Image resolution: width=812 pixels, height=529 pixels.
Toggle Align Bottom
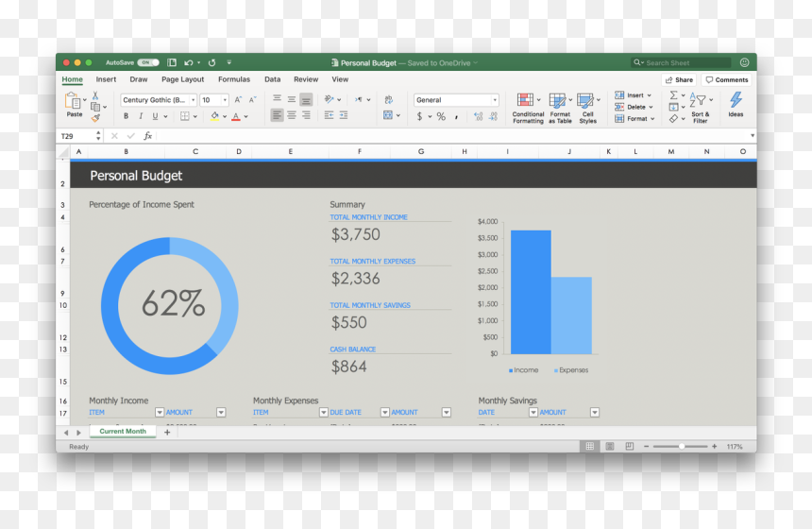pos(306,99)
